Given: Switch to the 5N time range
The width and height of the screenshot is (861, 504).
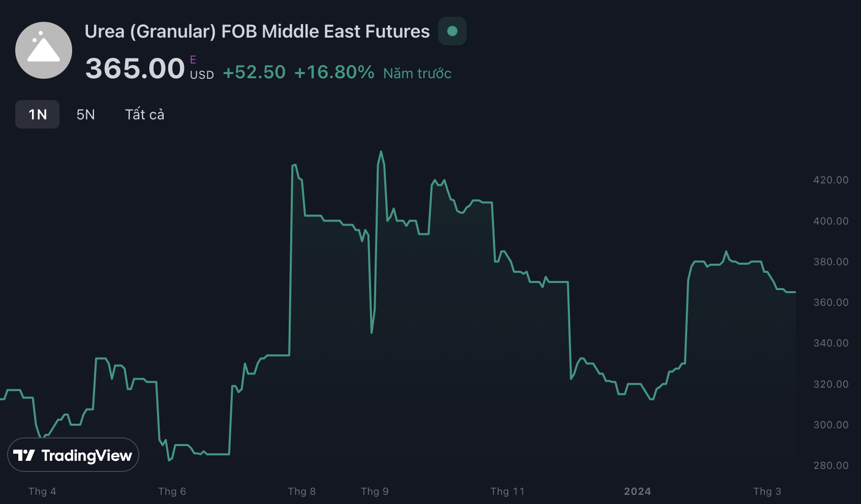Looking at the screenshot, I should (x=85, y=114).
